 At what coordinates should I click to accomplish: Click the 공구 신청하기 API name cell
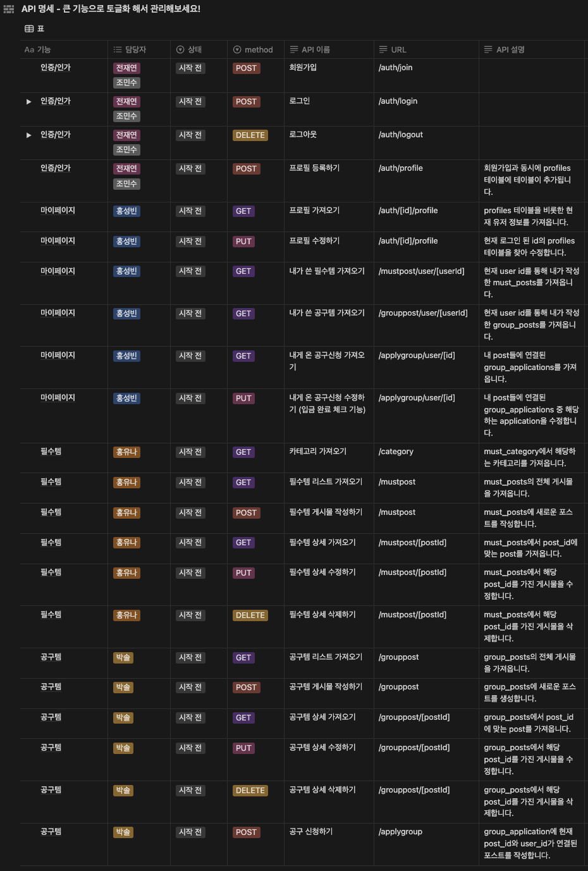pos(329,844)
